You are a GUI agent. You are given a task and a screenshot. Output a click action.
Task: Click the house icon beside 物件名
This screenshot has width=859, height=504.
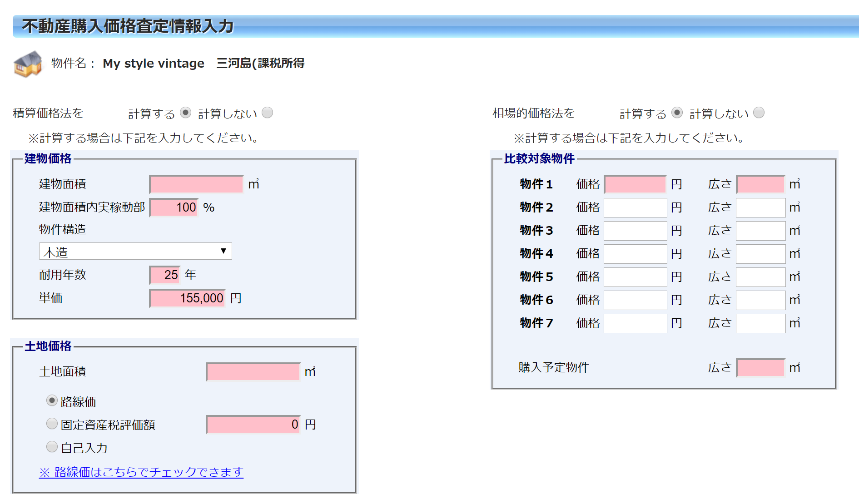coord(28,64)
